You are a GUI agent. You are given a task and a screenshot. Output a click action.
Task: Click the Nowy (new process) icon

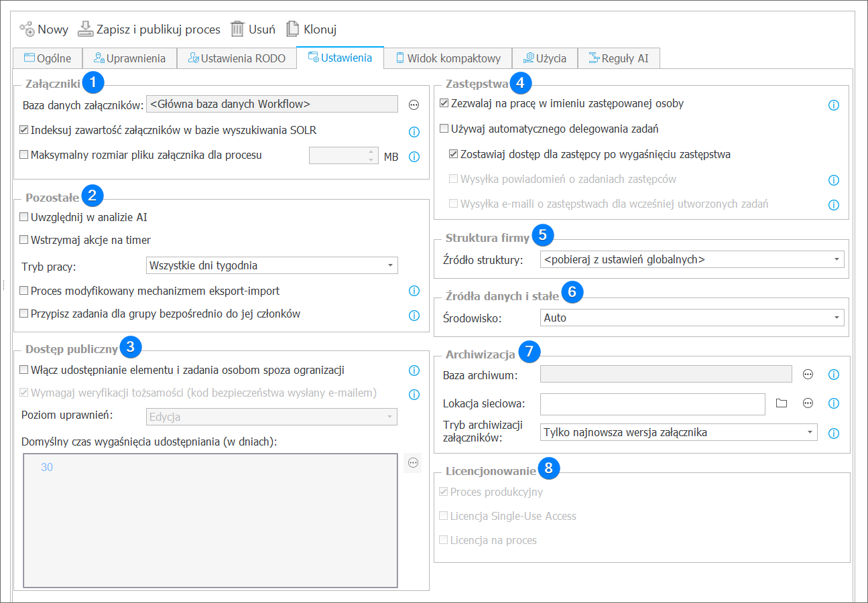(27, 29)
